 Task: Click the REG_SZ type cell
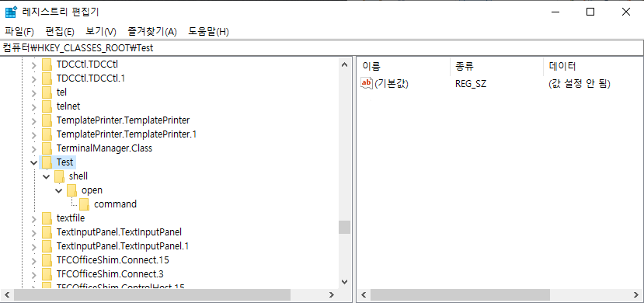[x=471, y=84]
